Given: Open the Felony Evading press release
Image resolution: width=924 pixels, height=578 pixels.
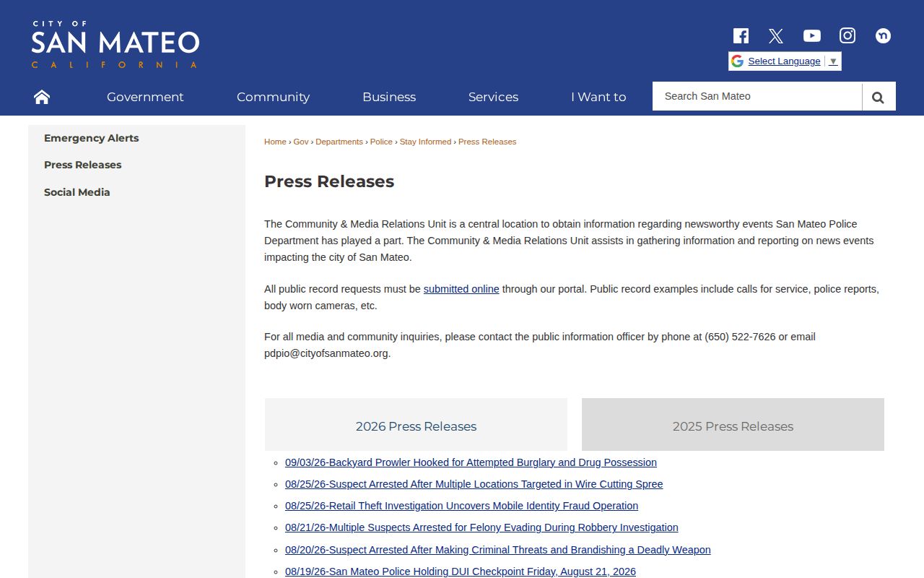Looking at the screenshot, I should pos(481,527).
